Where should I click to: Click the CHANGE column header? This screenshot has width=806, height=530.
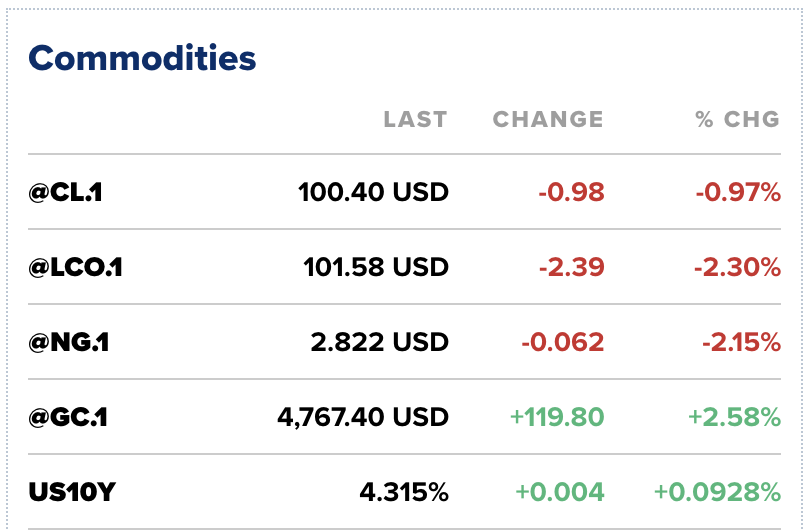[548, 119]
